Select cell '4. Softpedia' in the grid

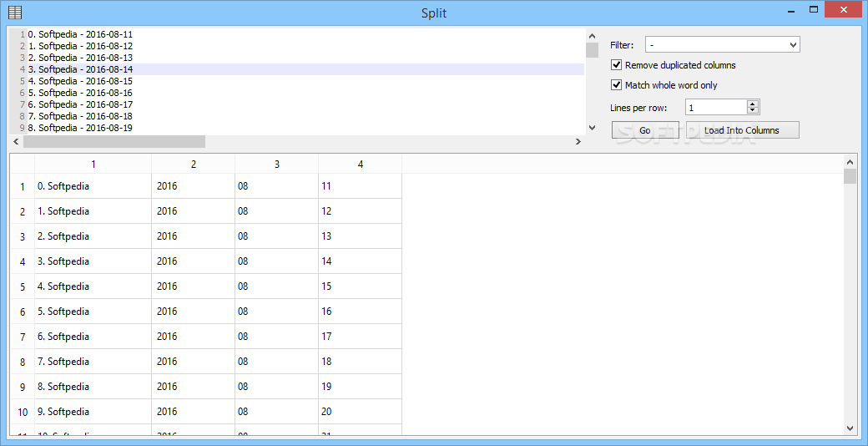[x=93, y=286]
